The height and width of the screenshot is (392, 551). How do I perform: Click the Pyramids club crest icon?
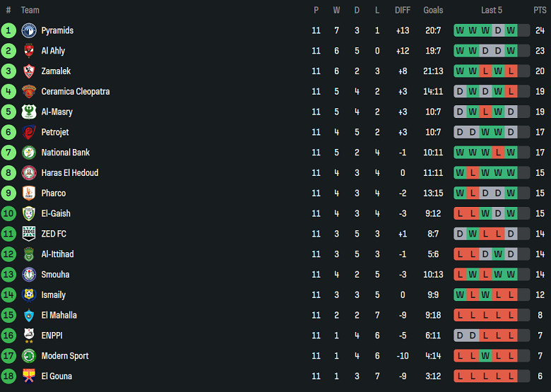pyautogui.click(x=29, y=30)
